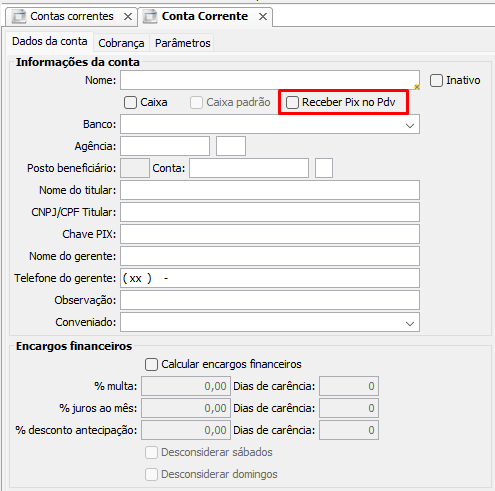The width and height of the screenshot is (495, 491).
Task: Click the Telefone do gerente field
Action: [x=270, y=278]
